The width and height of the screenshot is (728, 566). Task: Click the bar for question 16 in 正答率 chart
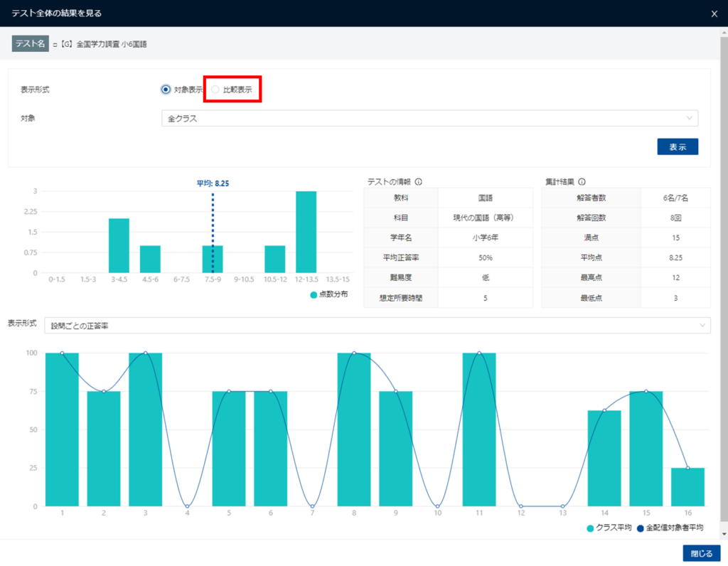[x=687, y=487]
